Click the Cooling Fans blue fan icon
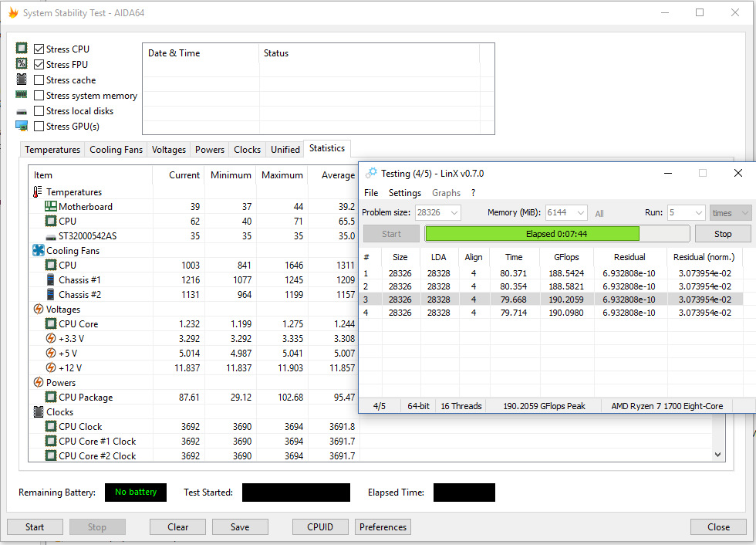756x545 pixels. click(38, 251)
